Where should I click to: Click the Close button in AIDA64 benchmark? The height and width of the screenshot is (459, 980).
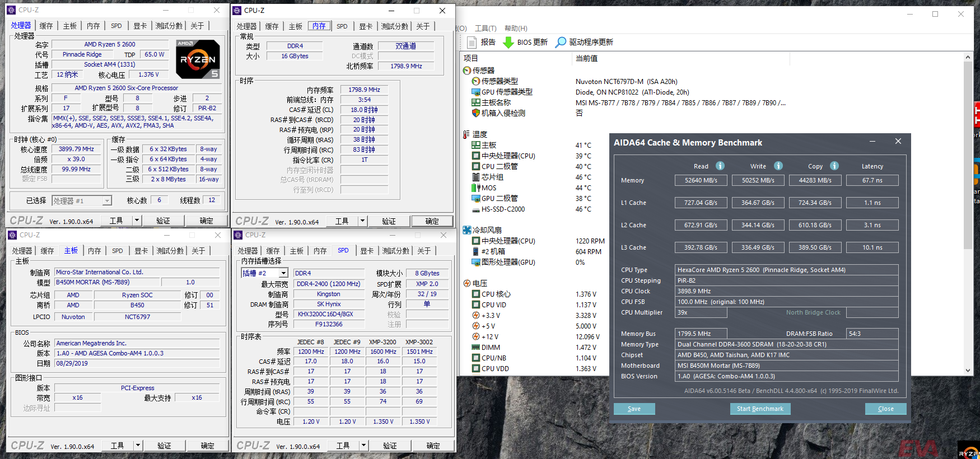[885, 409]
